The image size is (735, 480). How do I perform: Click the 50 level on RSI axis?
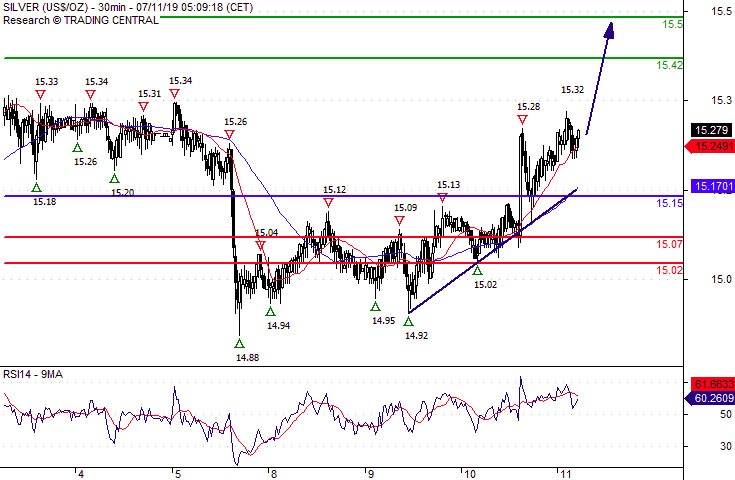726,414
